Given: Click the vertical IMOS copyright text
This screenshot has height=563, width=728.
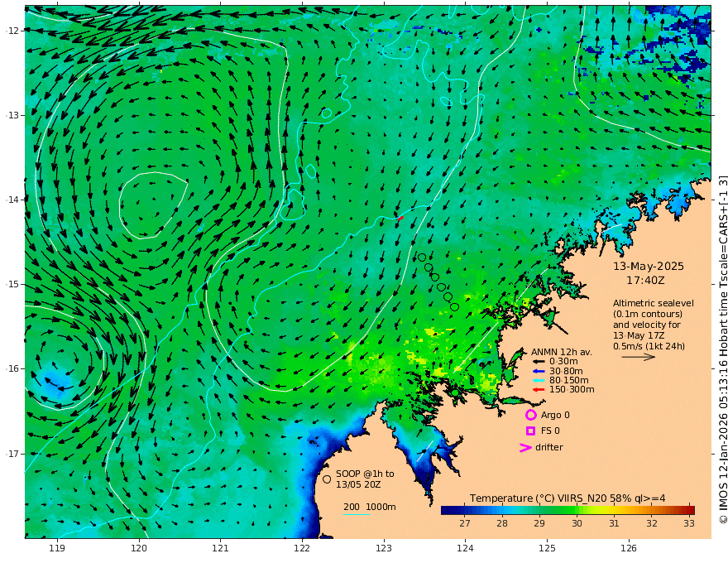Looking at the screenshot, I should [723, 349].
